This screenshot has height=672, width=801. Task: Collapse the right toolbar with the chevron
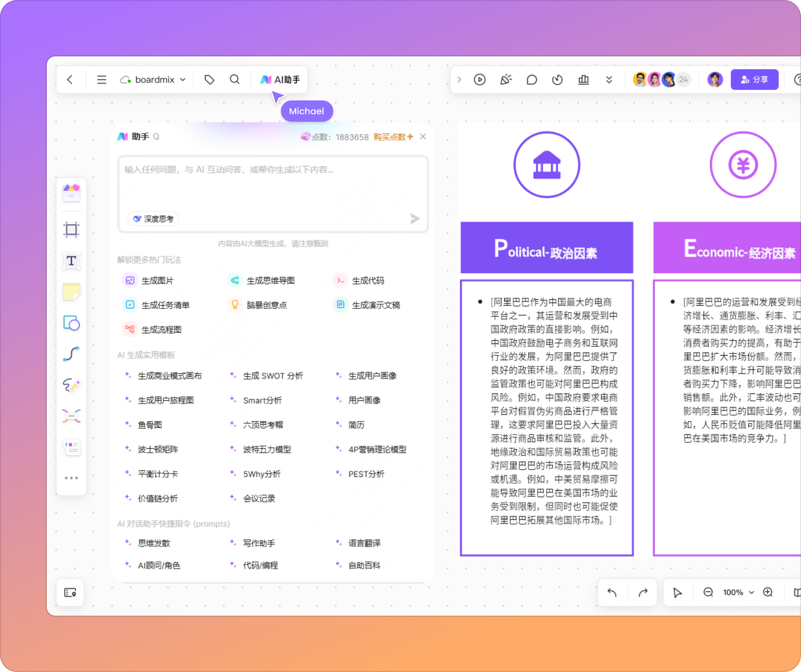(x=459, y=80)
